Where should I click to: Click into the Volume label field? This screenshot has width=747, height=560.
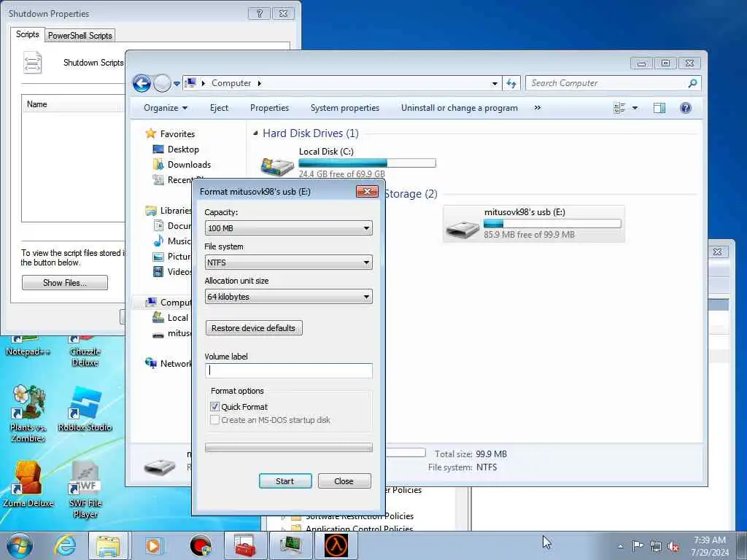(288, 370)
